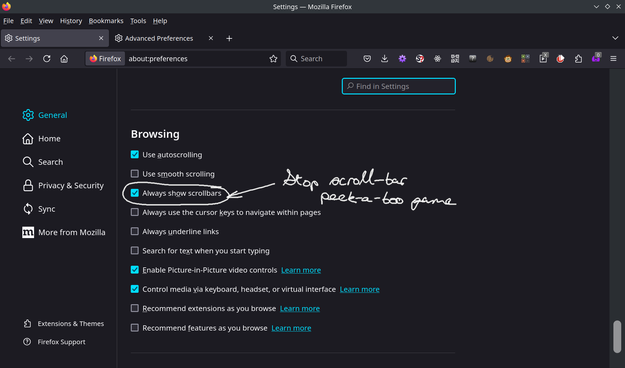Open Learn more link for Picture-in-Picture
Viewport: 625px width, 368px height.
click(x=301, y=270)
